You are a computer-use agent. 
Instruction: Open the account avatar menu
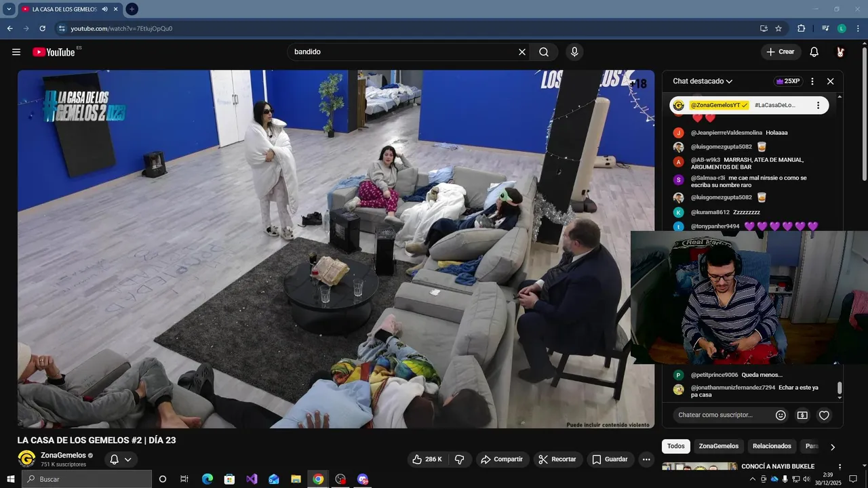click(840, 52)
